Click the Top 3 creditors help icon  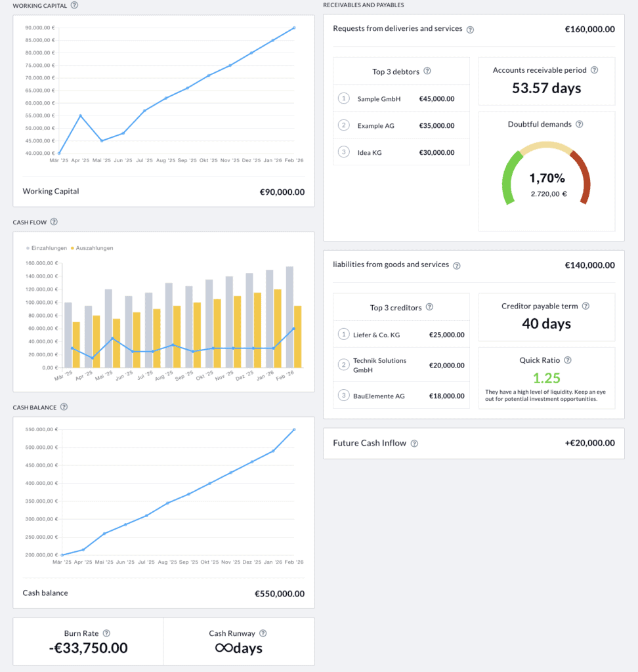click(x=429, y=307)
